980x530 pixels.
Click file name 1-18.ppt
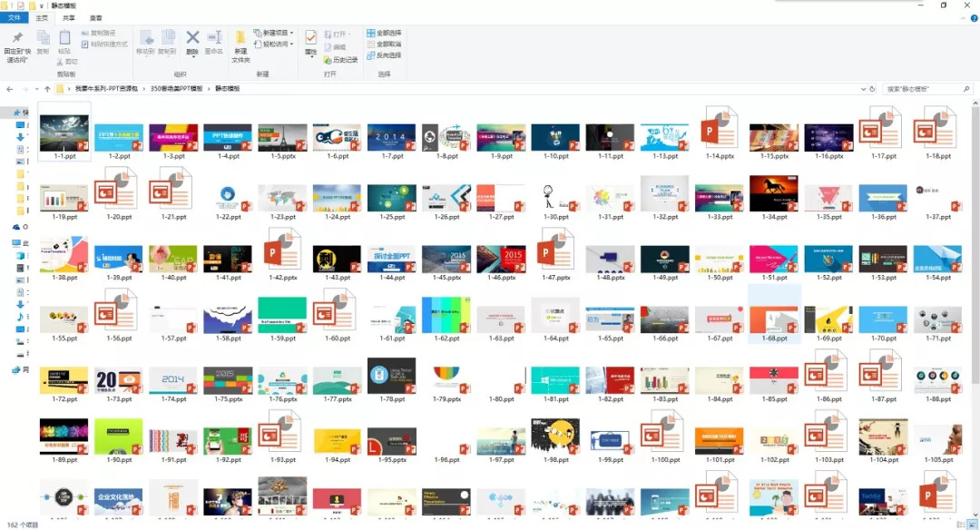pyautogui.click(x=937, y=156)
